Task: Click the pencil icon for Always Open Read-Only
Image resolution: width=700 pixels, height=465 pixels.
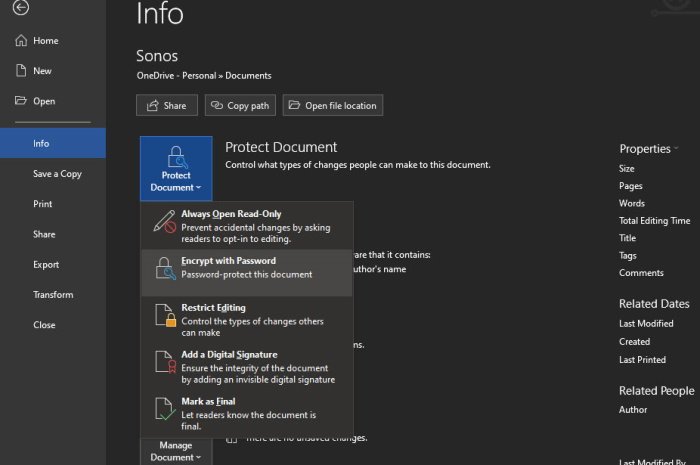Action: tap(165, 221)
